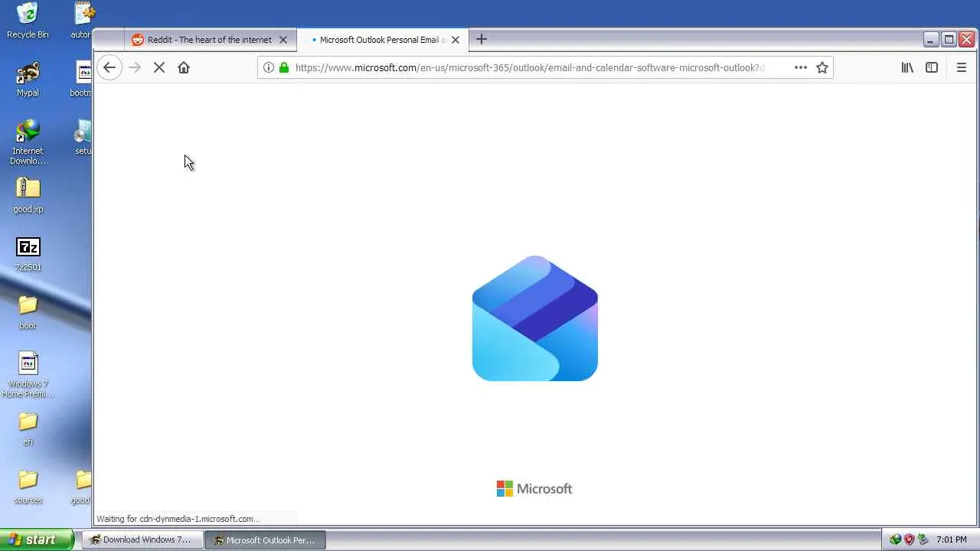The width and height of the screenshot is (980, 551).
Task: Select Internet Download Manager desktop icon
Action: (28, 142)
